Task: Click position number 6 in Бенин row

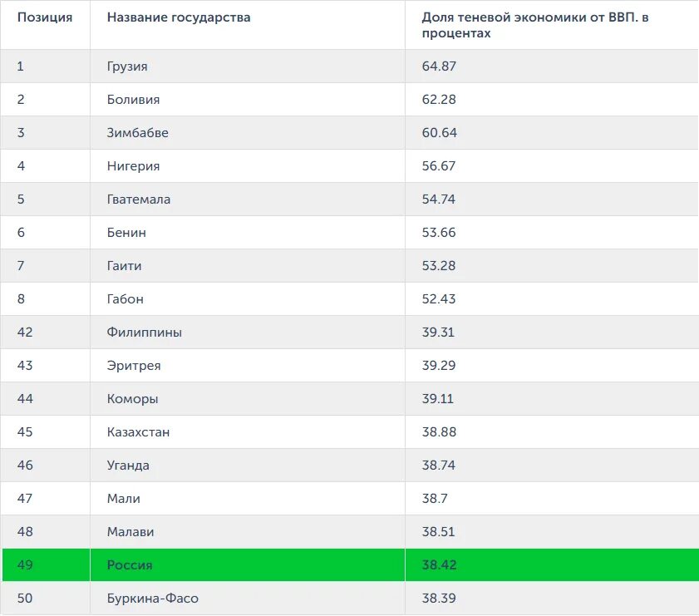Action: pos(21,233)
